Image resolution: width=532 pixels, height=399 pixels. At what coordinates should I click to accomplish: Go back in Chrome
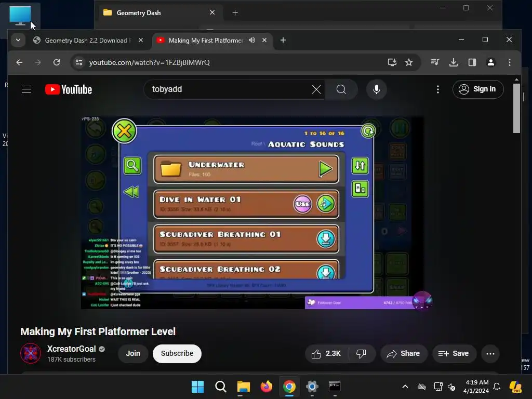click(19, 62)
